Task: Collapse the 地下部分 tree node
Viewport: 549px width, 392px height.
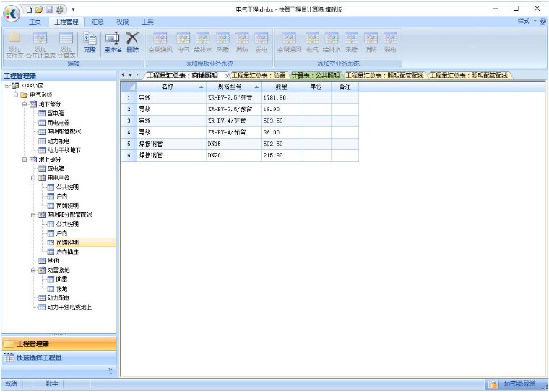Action: [25, 104]
